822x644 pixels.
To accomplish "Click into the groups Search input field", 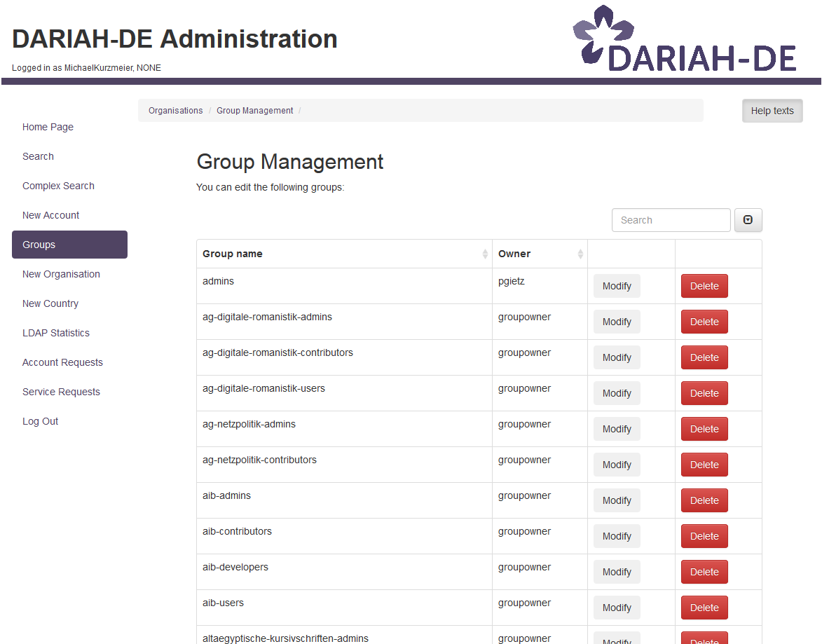I will [671, 220].
